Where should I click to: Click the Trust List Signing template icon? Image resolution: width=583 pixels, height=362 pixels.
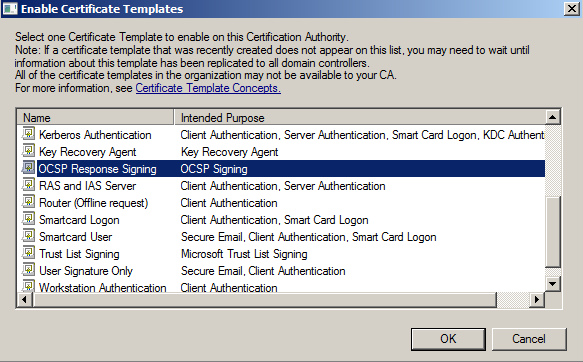28,253
